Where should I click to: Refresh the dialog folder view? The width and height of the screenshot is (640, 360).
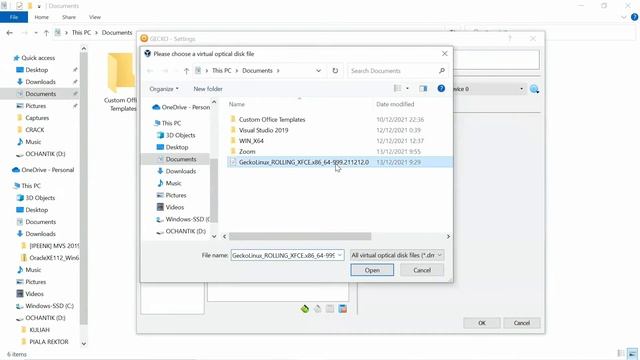coord(335,71)
